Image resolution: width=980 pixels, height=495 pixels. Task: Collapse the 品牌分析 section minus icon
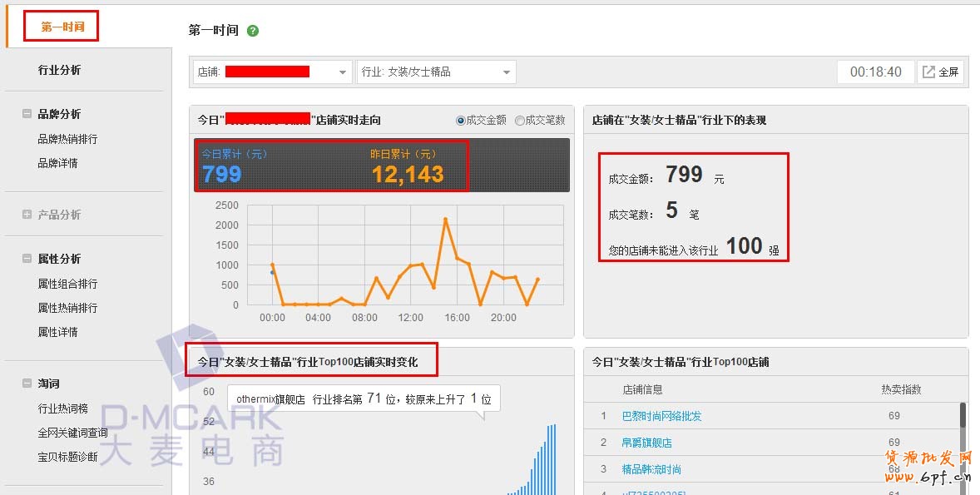(27, 114)
